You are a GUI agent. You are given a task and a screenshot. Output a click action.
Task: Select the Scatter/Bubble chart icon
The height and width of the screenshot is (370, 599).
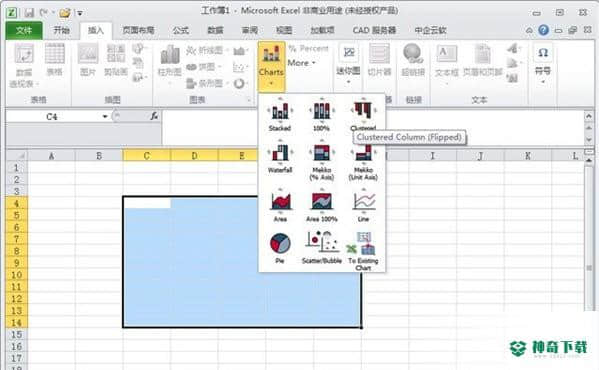pyautogui.click(x=321, y=248)
